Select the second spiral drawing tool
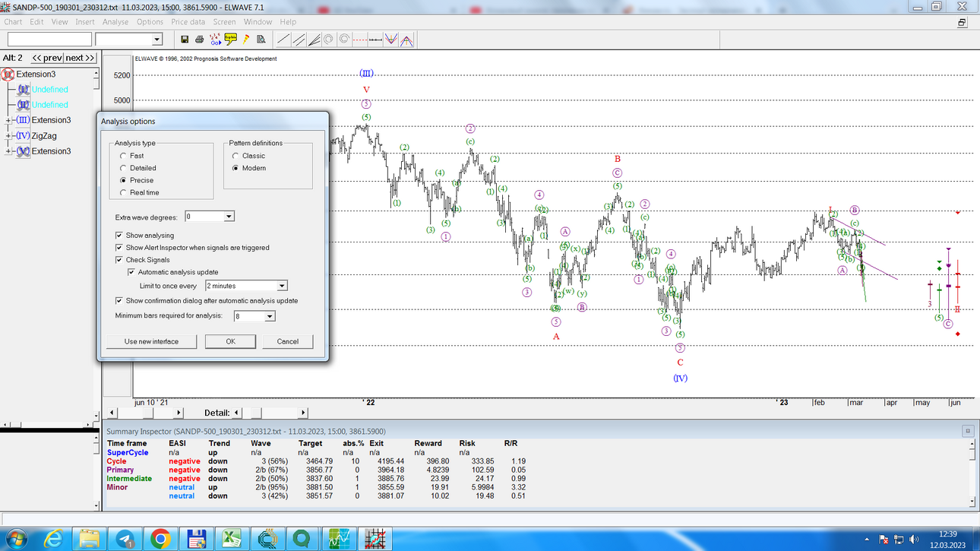The height and width of the screenshot is (551, 980). click(344, 40)
